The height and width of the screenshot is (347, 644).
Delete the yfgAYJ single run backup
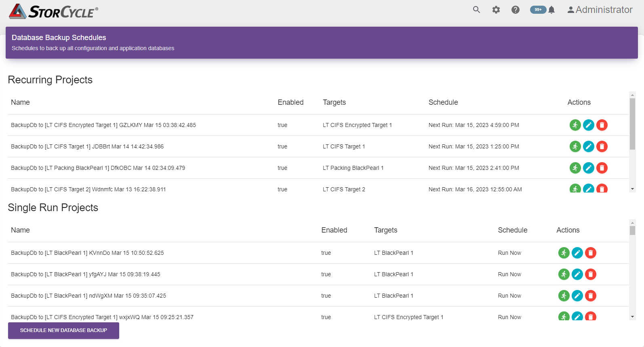click(591, 274)
